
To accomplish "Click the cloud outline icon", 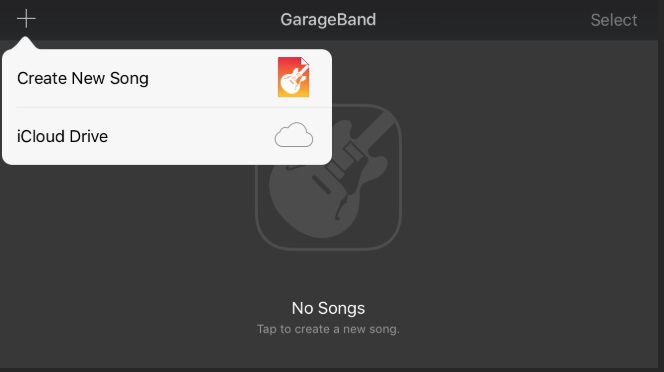I will [x=294, y=135].
